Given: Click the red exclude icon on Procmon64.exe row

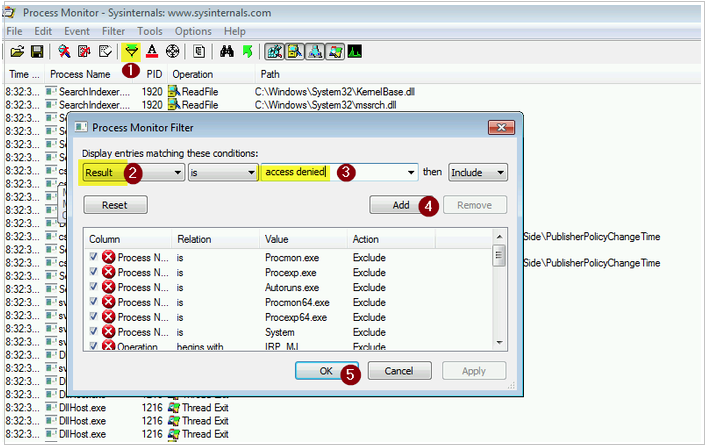Looking at the screenshot, I should click(108, 302).
